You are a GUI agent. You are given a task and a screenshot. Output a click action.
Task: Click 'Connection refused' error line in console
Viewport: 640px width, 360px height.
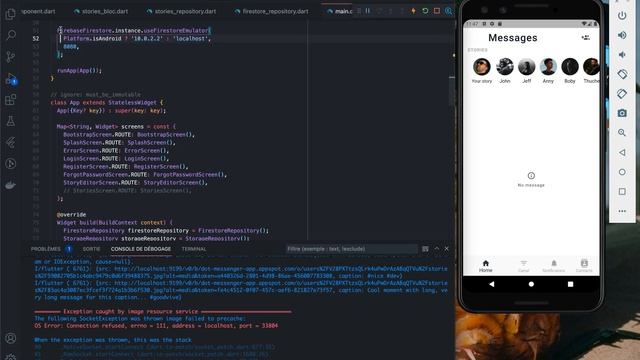[x=156, y=326]
